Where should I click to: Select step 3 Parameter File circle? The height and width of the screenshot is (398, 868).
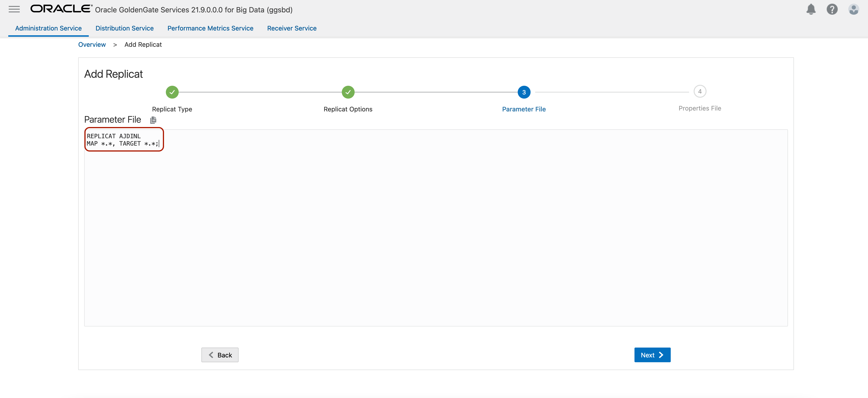point(524,92)
